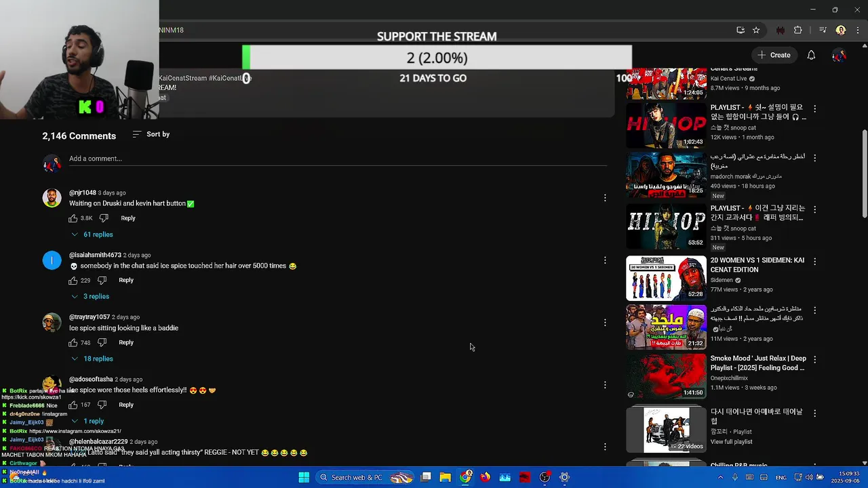Dislike the comment by @traytray1057

102,342
